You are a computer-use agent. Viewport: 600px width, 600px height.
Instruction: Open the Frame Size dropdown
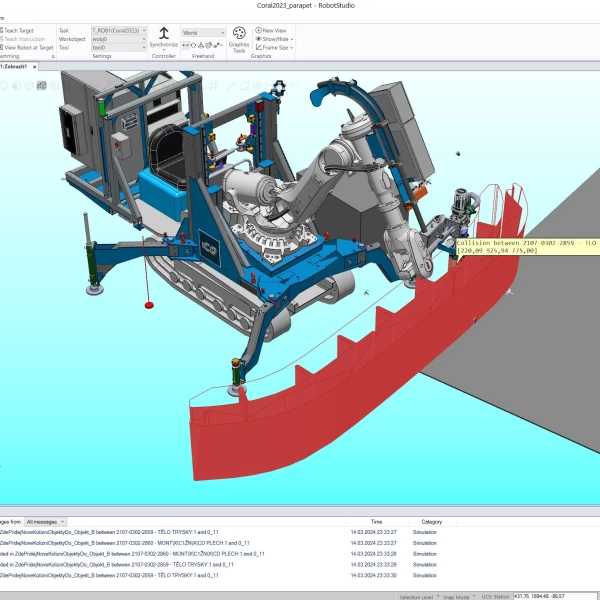coord(274,47)
